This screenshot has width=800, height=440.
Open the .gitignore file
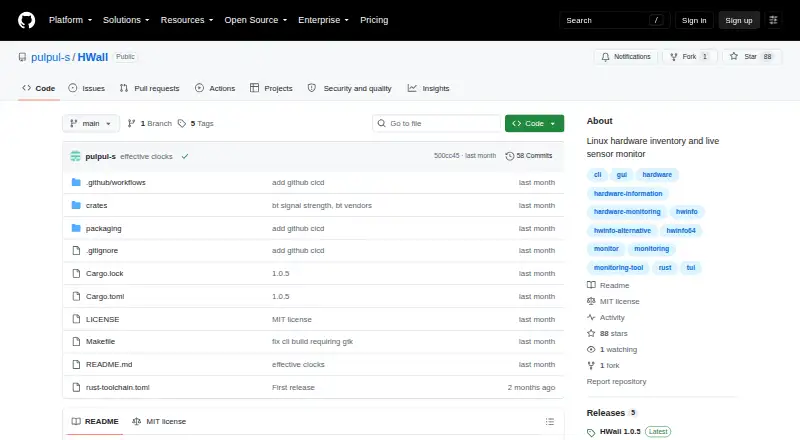click(102, 250)
